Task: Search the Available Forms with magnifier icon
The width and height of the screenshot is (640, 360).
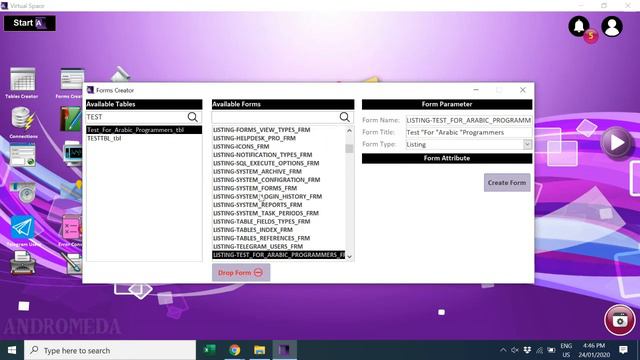Action: [344, 117]
